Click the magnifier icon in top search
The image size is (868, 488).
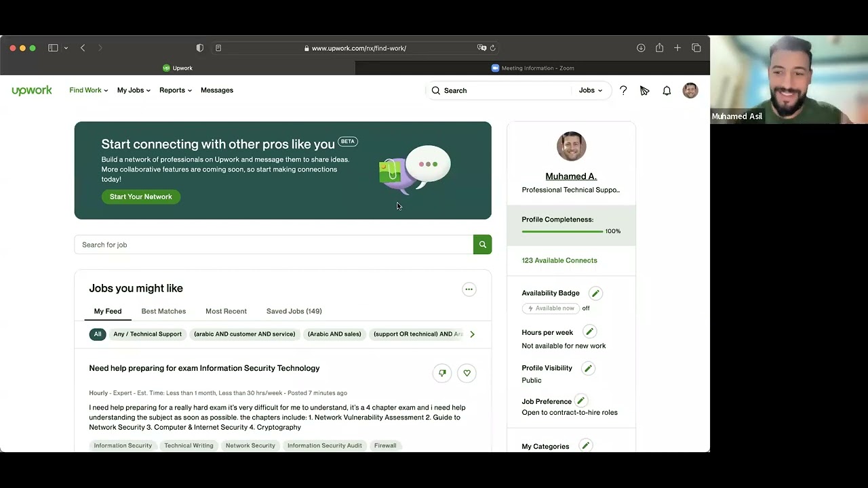[436, 90]
